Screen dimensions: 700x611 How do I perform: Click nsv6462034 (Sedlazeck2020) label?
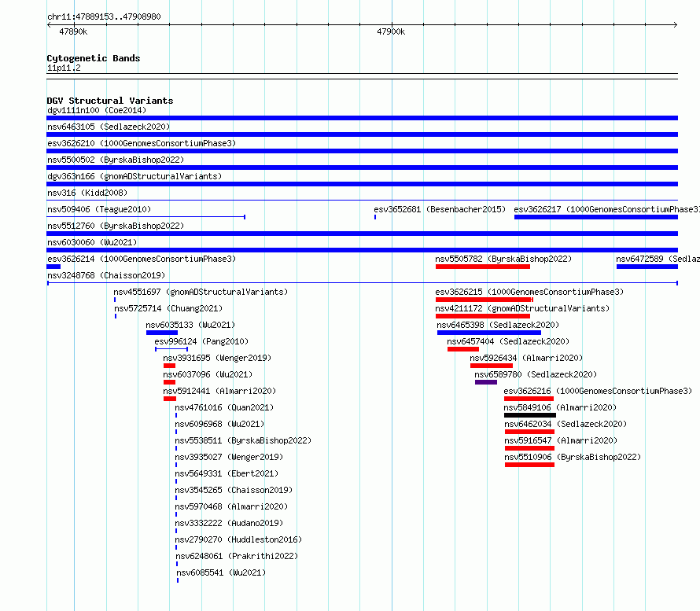click(x=566, y=424)
